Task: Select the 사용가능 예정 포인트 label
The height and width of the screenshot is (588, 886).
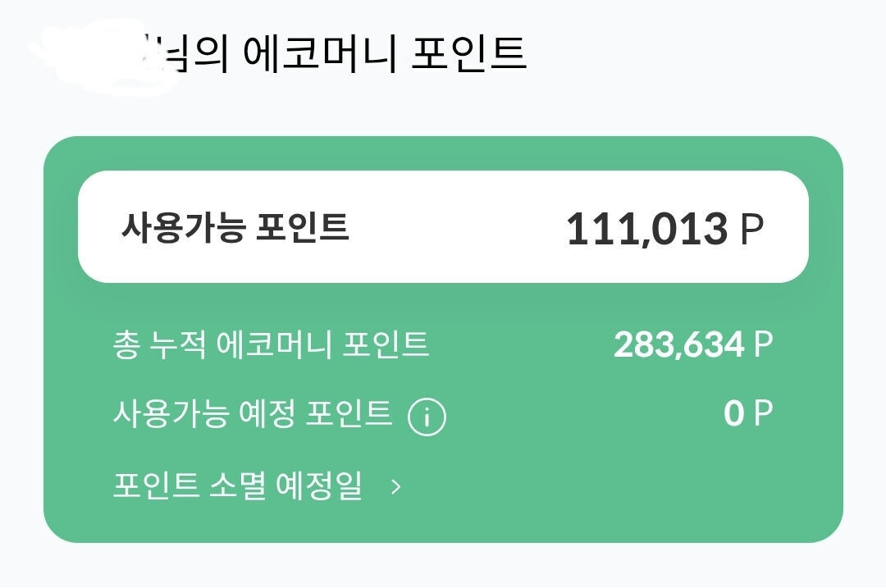Action: pyautogui.click(x=253, y=414)
